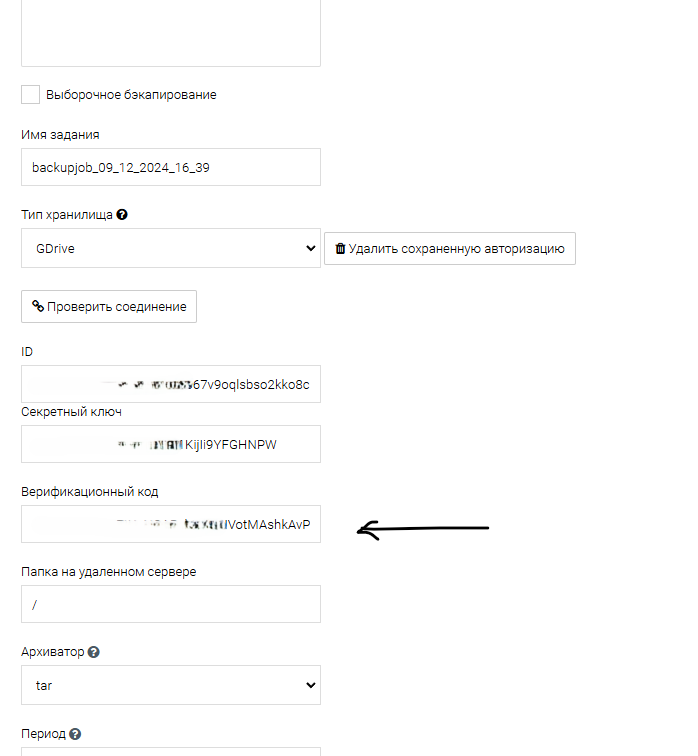
Task: Click the help icon next to Тип хранилища
Action: 122,214
